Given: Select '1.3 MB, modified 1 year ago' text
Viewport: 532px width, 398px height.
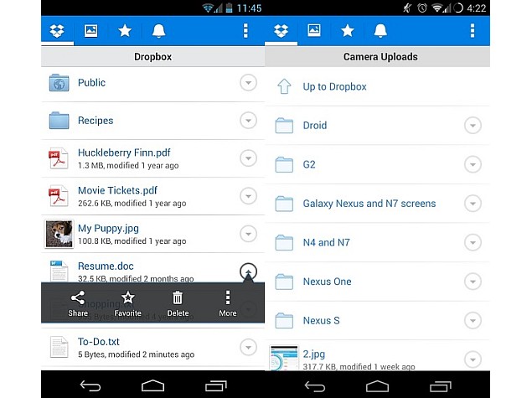Looking at the screenshot, I should point(128,166).
